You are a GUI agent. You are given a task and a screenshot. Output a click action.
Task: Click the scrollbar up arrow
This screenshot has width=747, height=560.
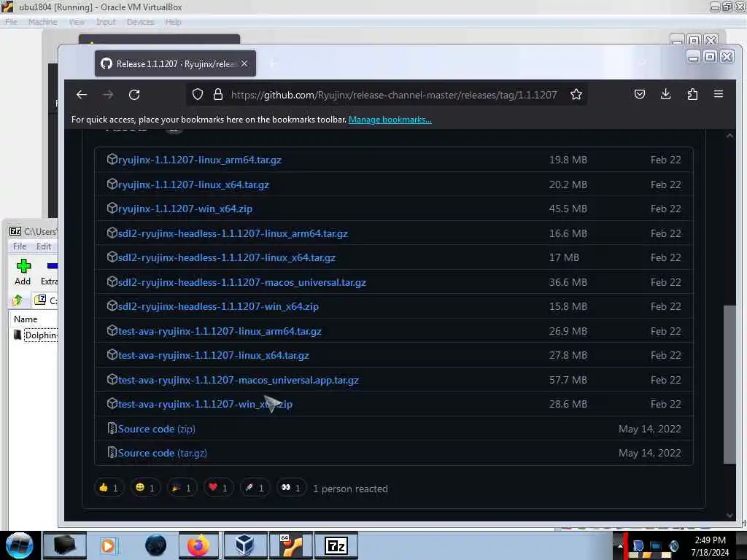(729, 136)
